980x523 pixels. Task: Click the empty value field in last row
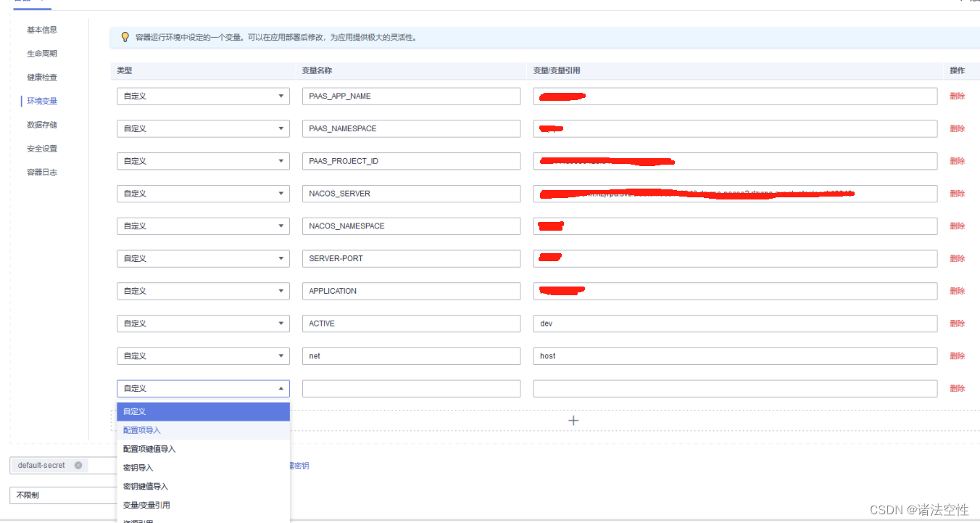click(735, 388)
